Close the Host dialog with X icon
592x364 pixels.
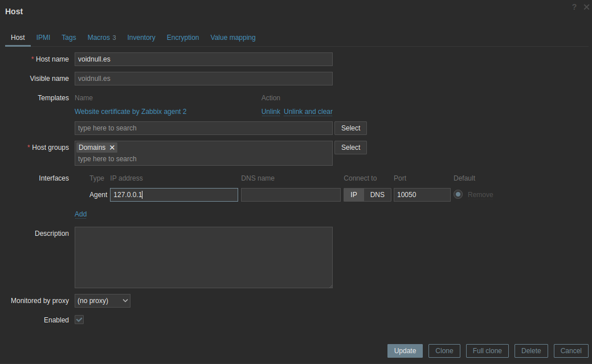tap(586, 7)
